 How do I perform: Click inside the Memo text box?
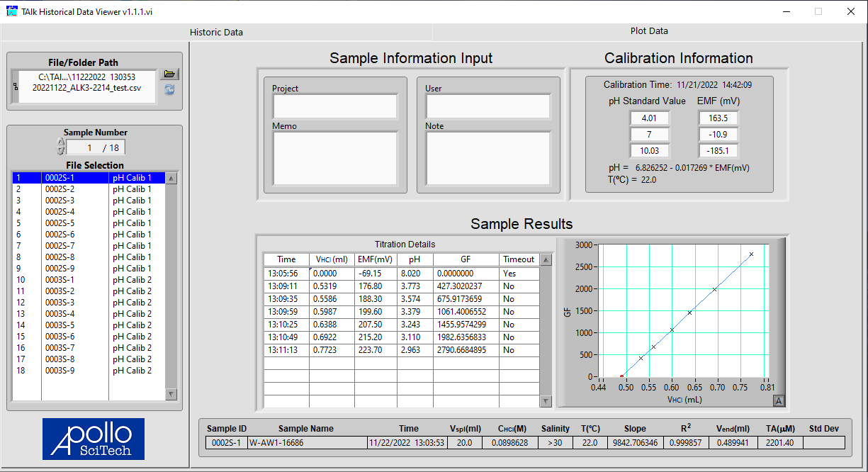click(x=334, y=157)
